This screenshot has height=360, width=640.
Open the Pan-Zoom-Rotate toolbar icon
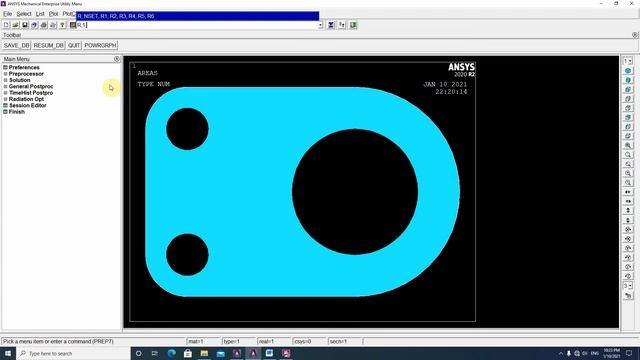pyautogui.click(x=34, y=25)
